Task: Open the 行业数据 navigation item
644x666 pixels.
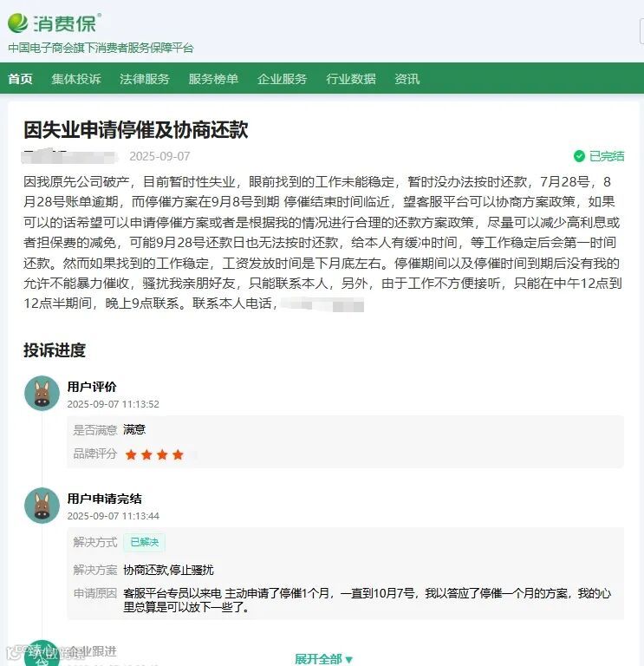Action: coord(351,79)
